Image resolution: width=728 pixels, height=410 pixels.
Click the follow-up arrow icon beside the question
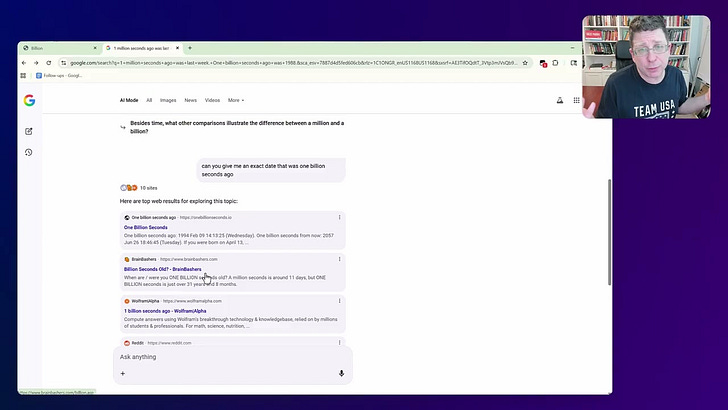123,127
